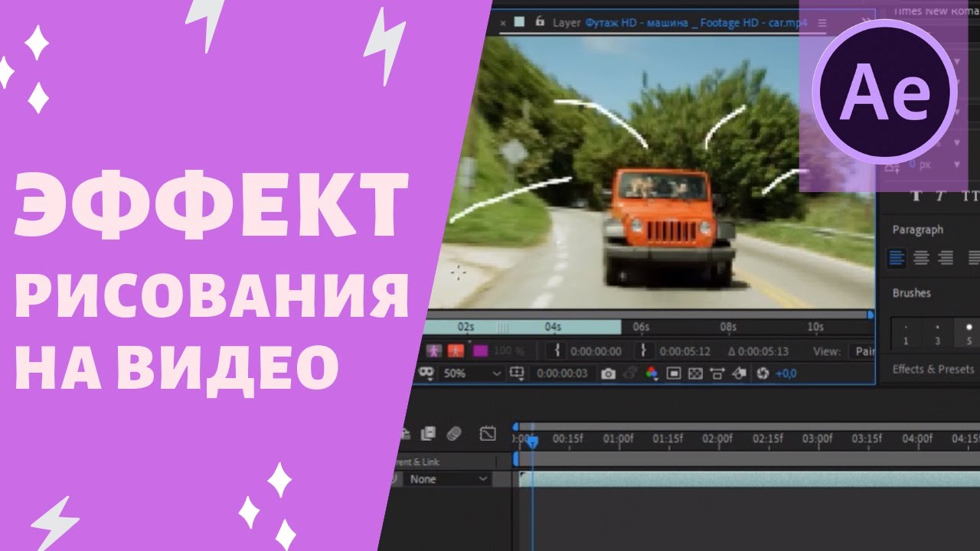Toggle the Layer panel lock icon

click(x=540, y=22)
